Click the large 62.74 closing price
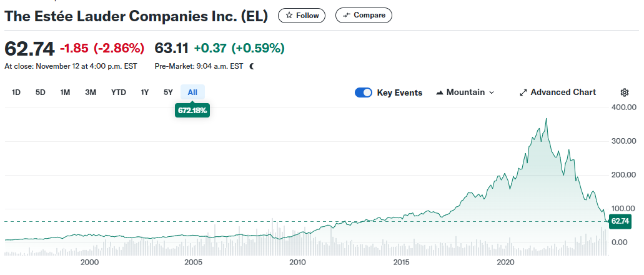This screenshot has height=275, width=644. click(29, 49)
